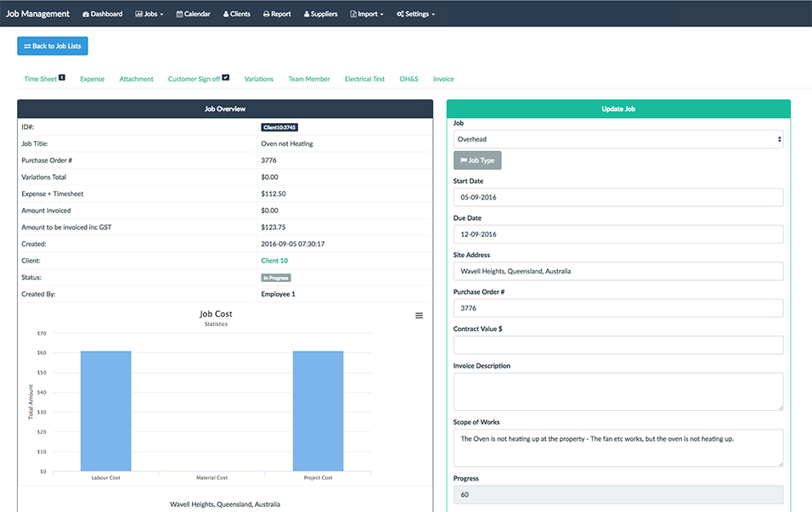Click the Time Sheet count badge
Viewport: 812px width, 512px height.
(62, 78)
